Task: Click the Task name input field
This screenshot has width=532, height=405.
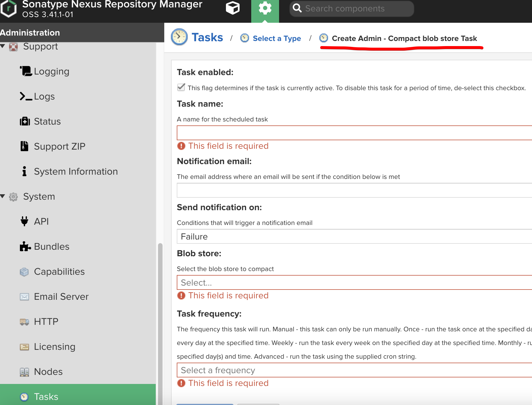Action: [x=354, y=133]
